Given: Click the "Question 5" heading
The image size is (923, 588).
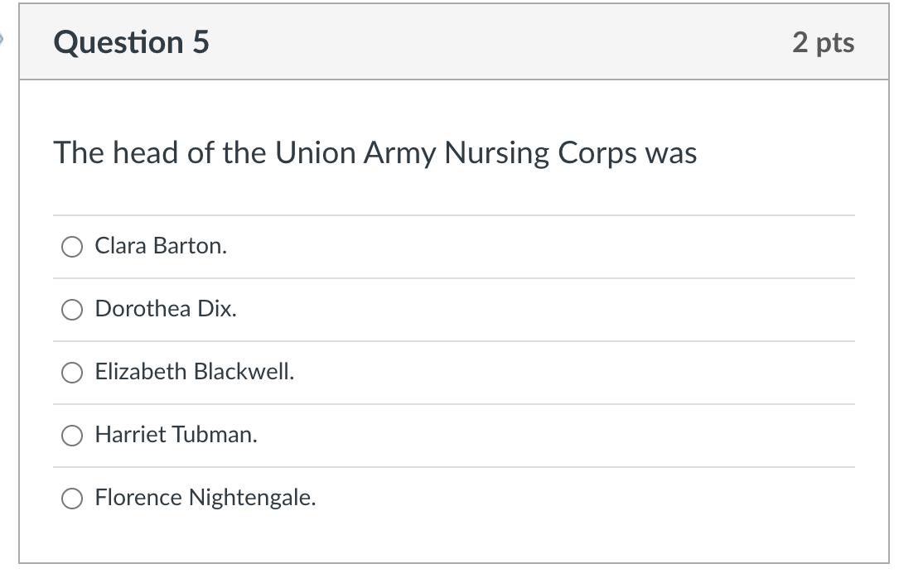Looking at the screenshot, I should tap(131, 42).
